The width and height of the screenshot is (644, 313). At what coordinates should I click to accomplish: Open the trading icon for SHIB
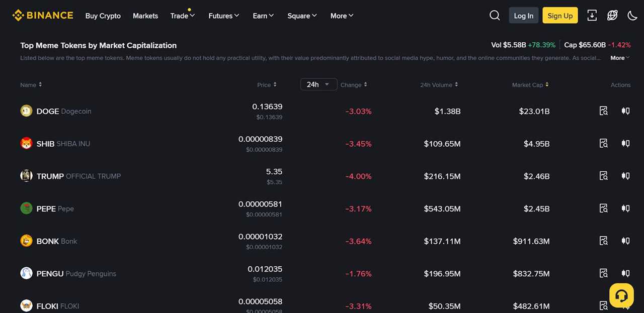point(625,143)
